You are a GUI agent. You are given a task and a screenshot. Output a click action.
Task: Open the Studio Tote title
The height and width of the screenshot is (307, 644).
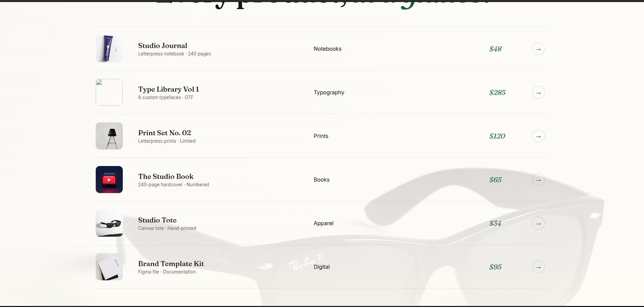[157, 220]
